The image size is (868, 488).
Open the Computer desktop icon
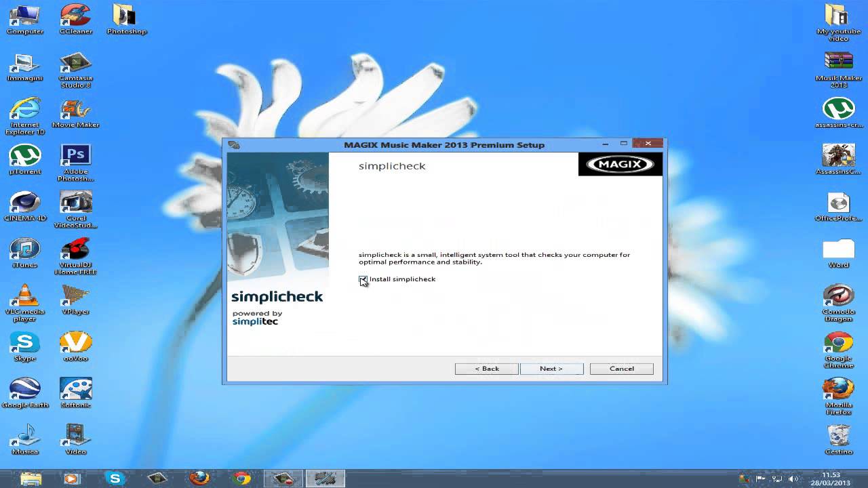pos(24,20)
